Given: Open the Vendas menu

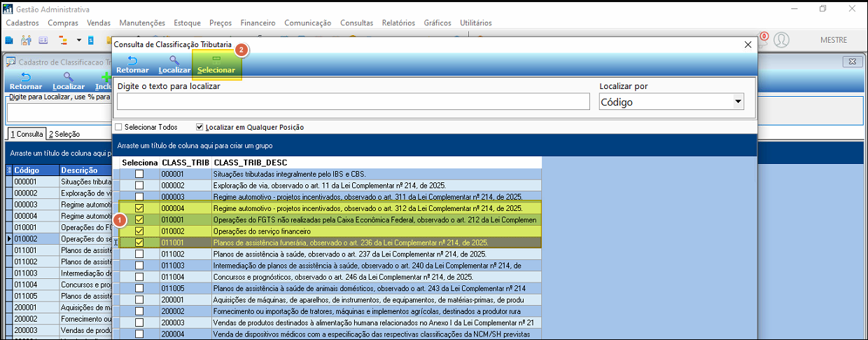Looking at the screenshot, I should click(99, 23).
